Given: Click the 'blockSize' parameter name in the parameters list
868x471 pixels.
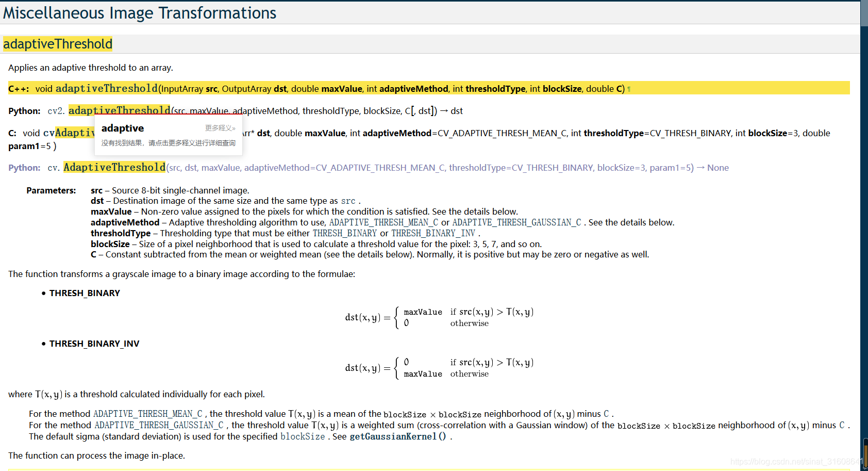Looking at the screenshot, I should coord(110,244).
